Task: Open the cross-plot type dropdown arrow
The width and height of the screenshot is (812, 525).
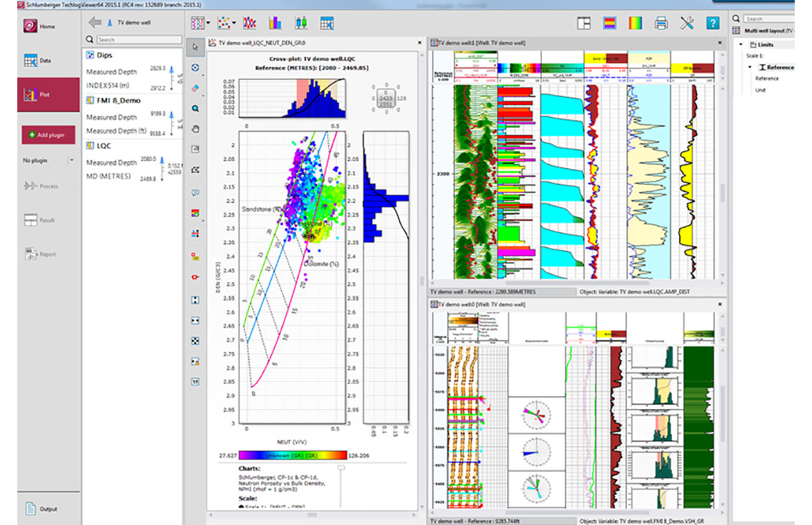Action: 234,23
